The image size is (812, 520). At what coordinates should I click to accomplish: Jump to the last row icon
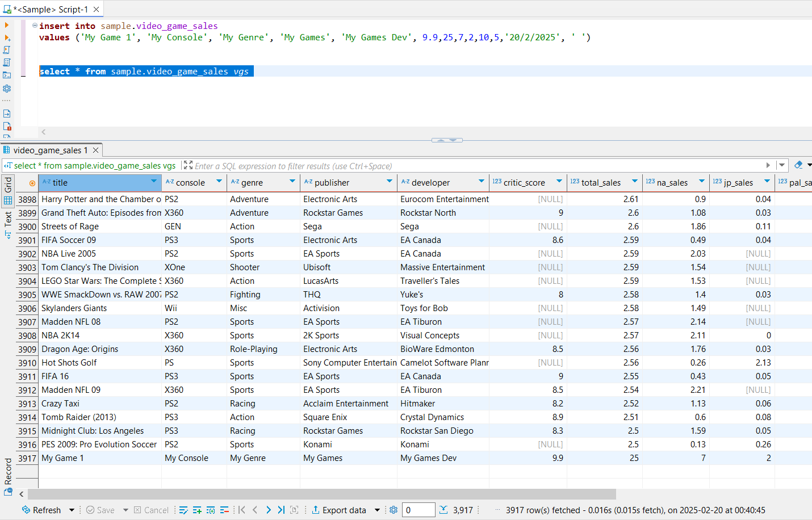(x=281, y=510)
